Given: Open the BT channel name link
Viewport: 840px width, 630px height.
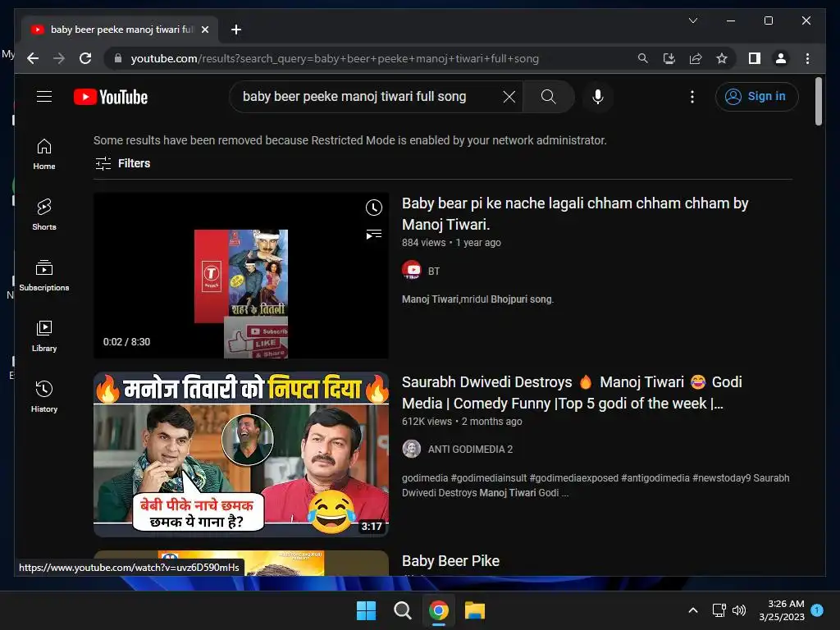Looking at the screenshot, I should (434, 271).
